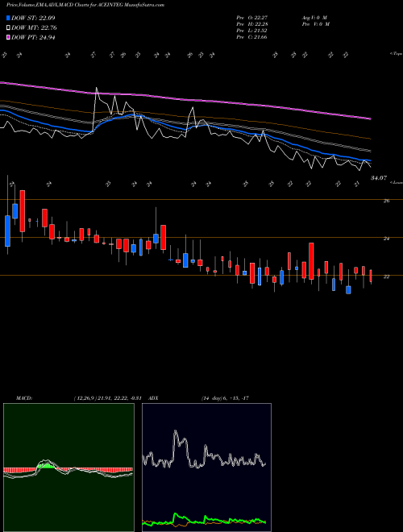
Task: Click the 24 price axis label
Action: (386, 239)
